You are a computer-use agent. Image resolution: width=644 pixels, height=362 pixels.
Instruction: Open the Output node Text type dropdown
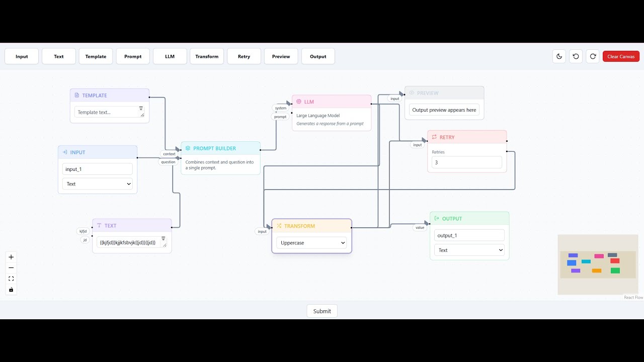469,250
